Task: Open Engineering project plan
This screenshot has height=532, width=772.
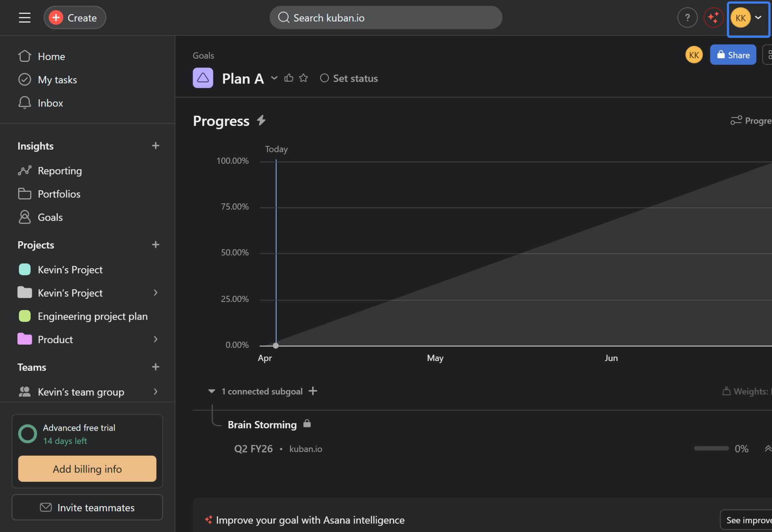Action: (92, 316)
